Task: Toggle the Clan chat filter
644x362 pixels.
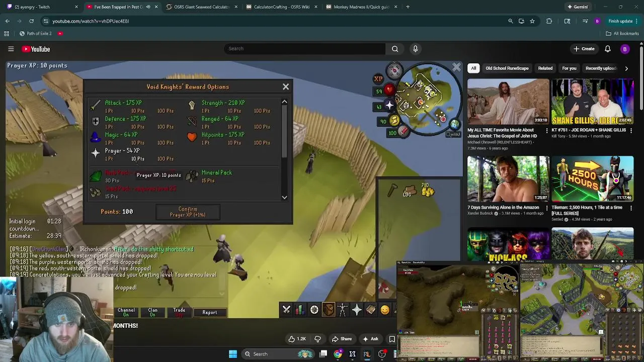Action: pyautogui.click(x=153, y=312)
